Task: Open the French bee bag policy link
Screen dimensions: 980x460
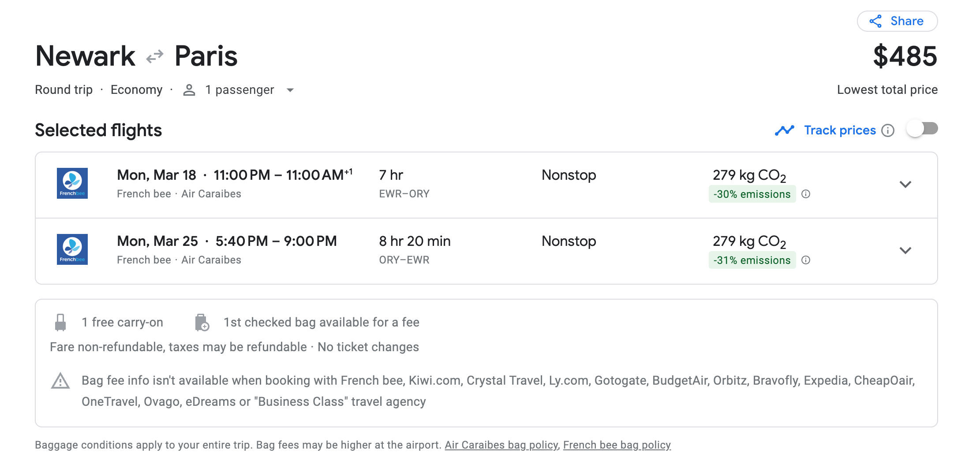Action: coord(617,445)
